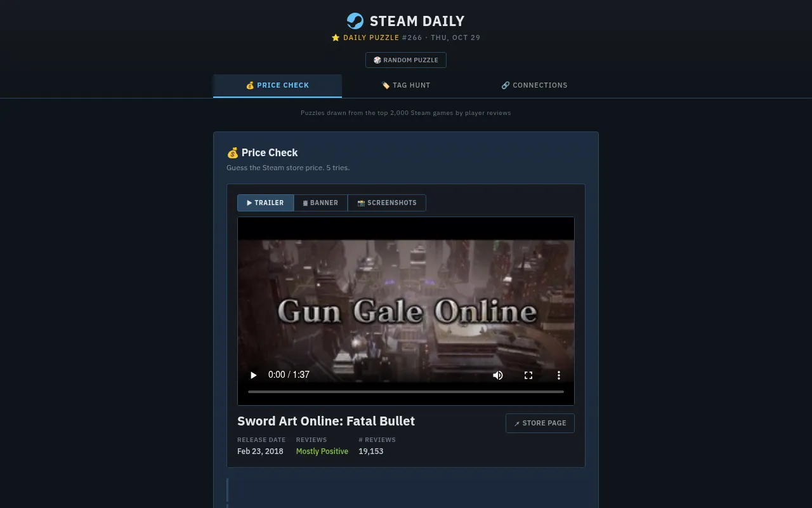Open the Store Page link
The image size is (812, 508).
(x=540, y=424)
